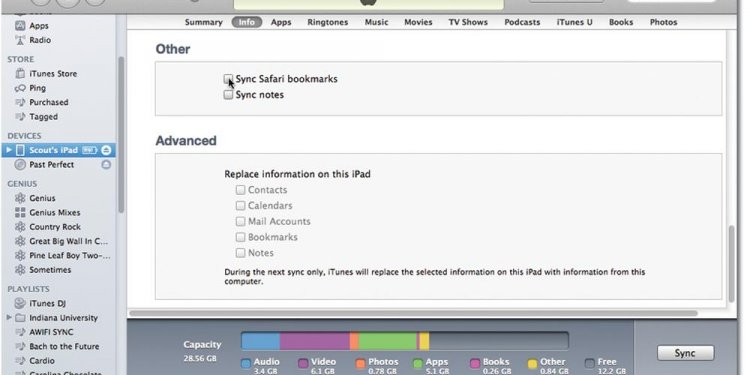Open Pine Leaf Boy Two-... playlist icon
The width and height of the screenshot is (750, 375).
(20, 255)
